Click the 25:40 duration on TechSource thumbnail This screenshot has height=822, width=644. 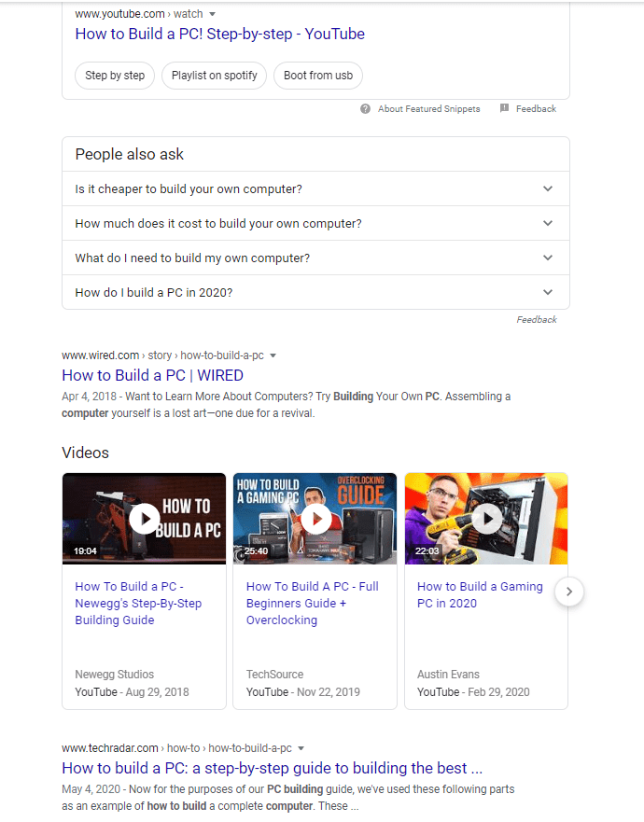[x=256, y=551]
